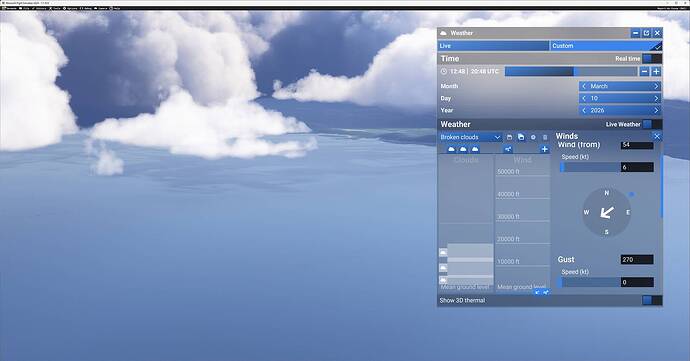Go to next year from 2026
This screenshot has height=361, width=690.
(656, 111)
